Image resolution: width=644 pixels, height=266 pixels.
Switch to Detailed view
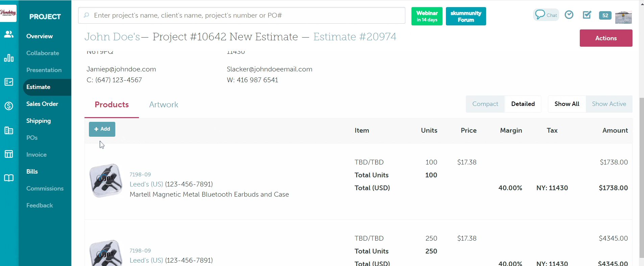(523, 104)
